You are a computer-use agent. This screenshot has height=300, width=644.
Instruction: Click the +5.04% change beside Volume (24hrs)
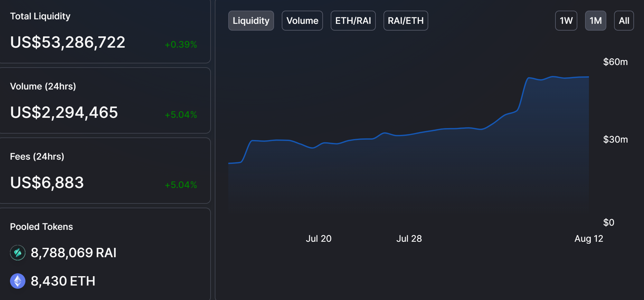(x=181, y=115)
